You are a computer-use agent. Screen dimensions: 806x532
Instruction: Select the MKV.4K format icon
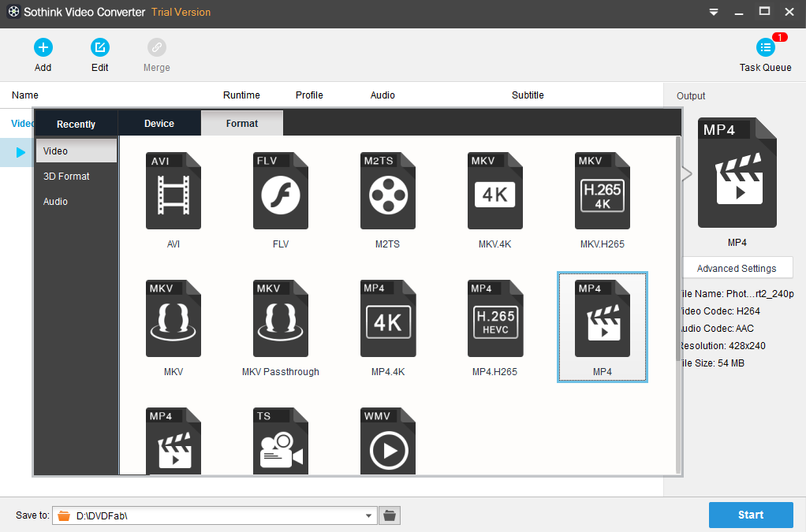[x=495, y=191]
